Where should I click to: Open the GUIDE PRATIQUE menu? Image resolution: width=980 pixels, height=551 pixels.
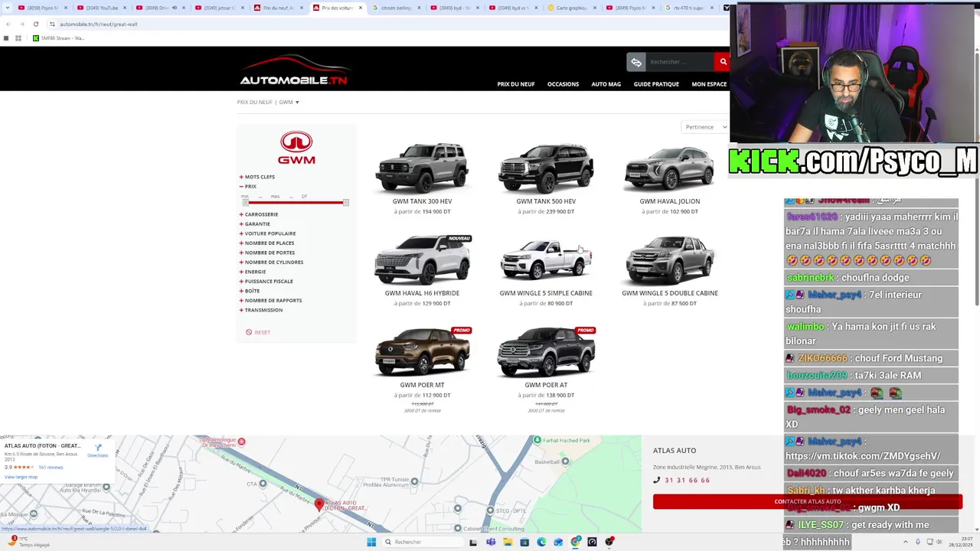(x=656, y=84)
